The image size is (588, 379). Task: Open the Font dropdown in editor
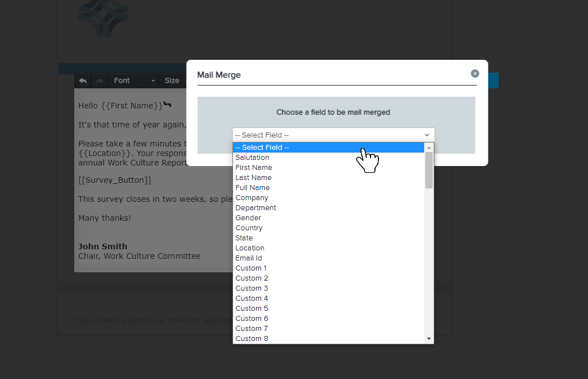134,80
